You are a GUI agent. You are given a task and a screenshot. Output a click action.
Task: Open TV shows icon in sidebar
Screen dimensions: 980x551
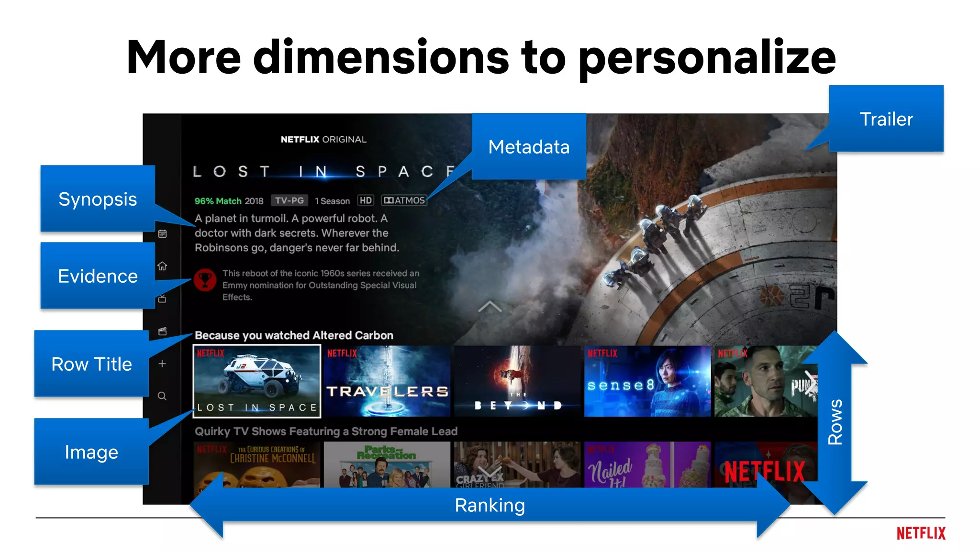(x=162, y=298)
